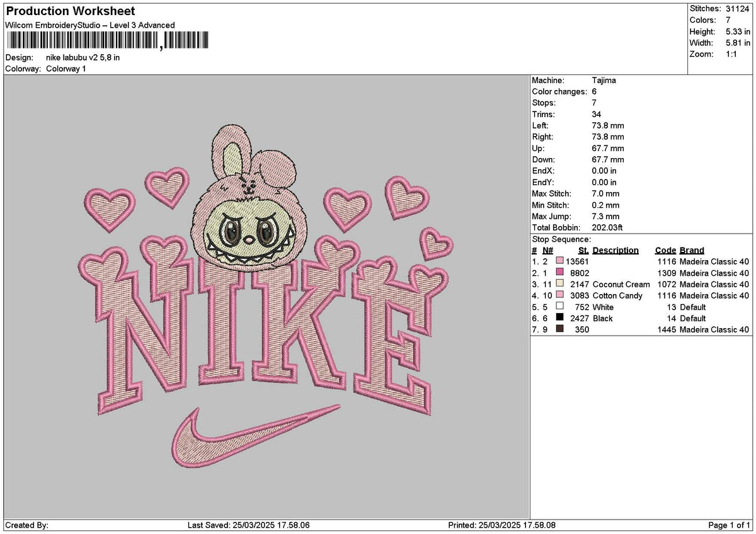Click the dark brown swatch for stop 7
756x534 pixels.
pyautogui.click(x=560, y=329)
